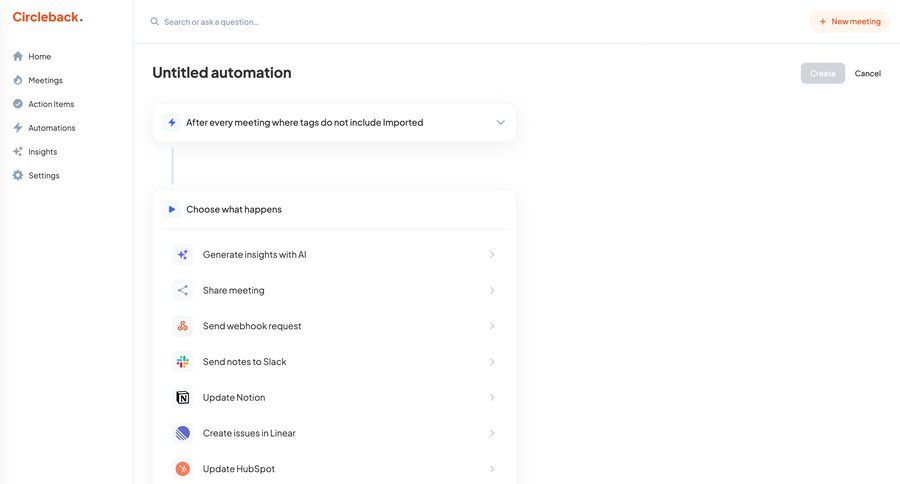Viewport: 900px width, 484px height.
Task: Open Meetings in the sidebar
Action: pyautogui.click(x=45, y=80)
